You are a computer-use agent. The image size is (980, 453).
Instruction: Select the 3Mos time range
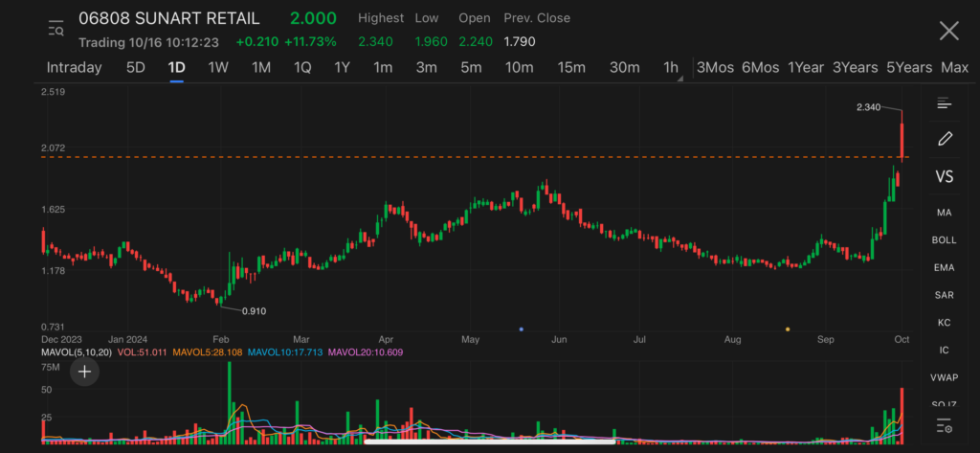click(715, 68)
